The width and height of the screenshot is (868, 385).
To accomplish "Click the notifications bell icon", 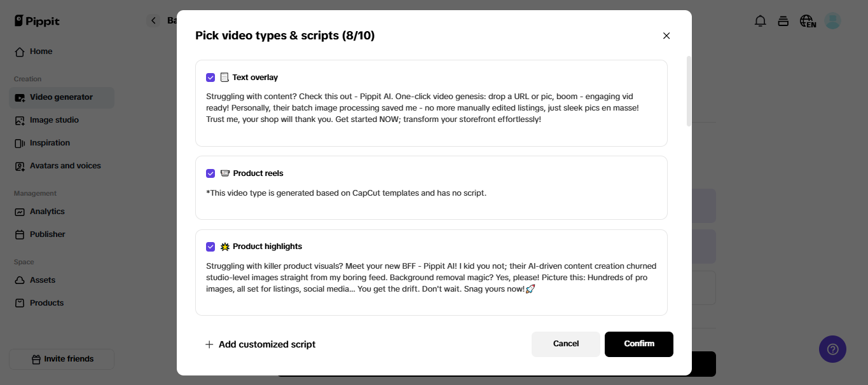I will [x=760, y=21].
